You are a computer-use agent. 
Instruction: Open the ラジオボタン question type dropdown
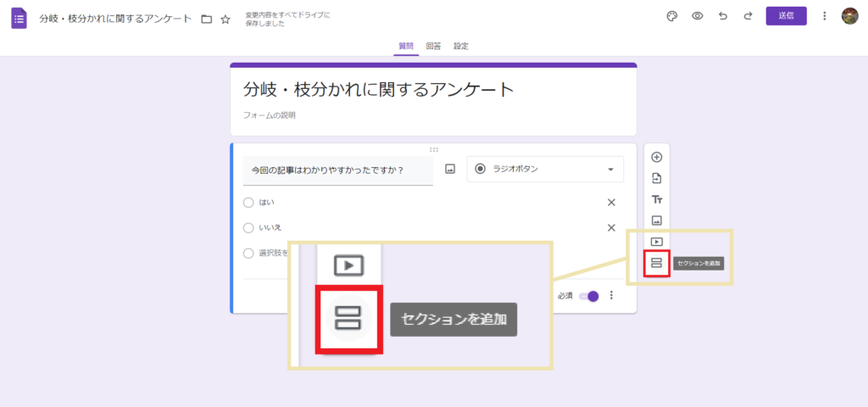tap(545, 170)
